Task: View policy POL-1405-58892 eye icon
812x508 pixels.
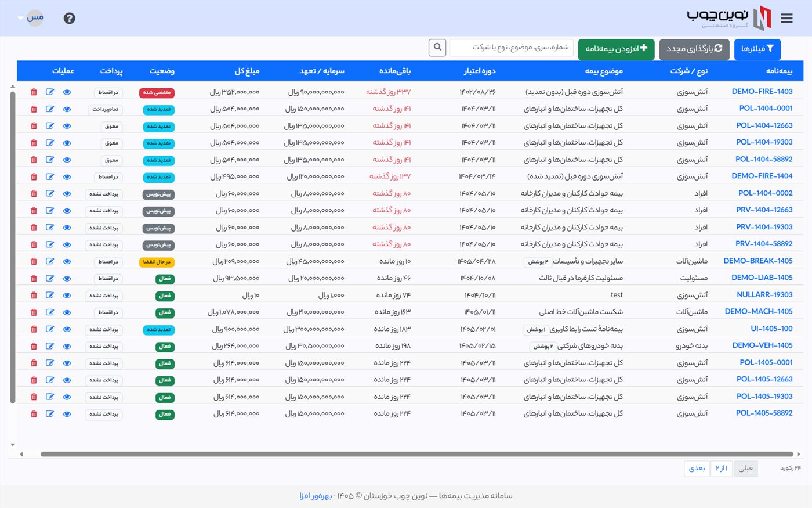Action: point(67,414)
